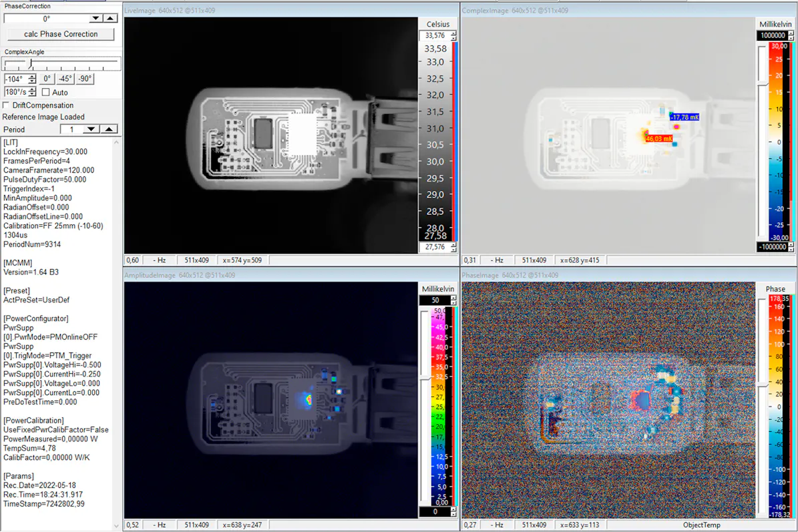798x532 pixels.
Task: Click the AmplitudeImage panel title
Action: 180,275
